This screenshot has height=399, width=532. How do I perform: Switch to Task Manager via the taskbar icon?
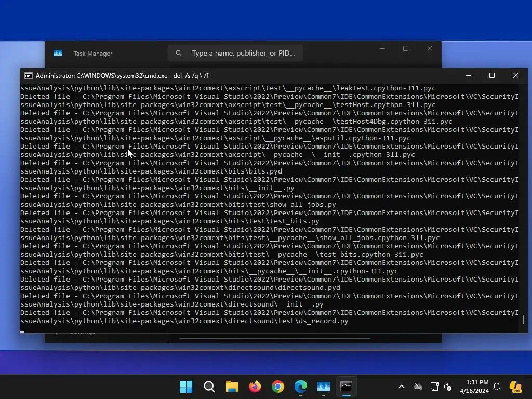click(323, 387)
